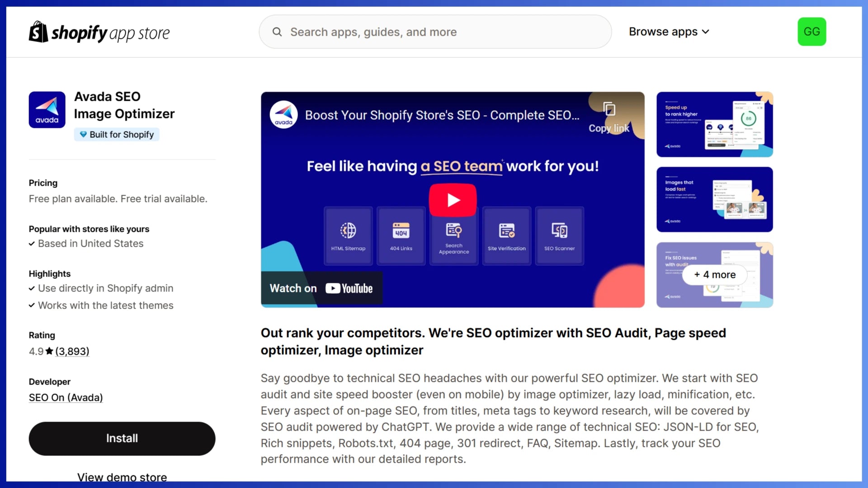
Task: Click the 404 Links icon tile
Action: (401, 236)
